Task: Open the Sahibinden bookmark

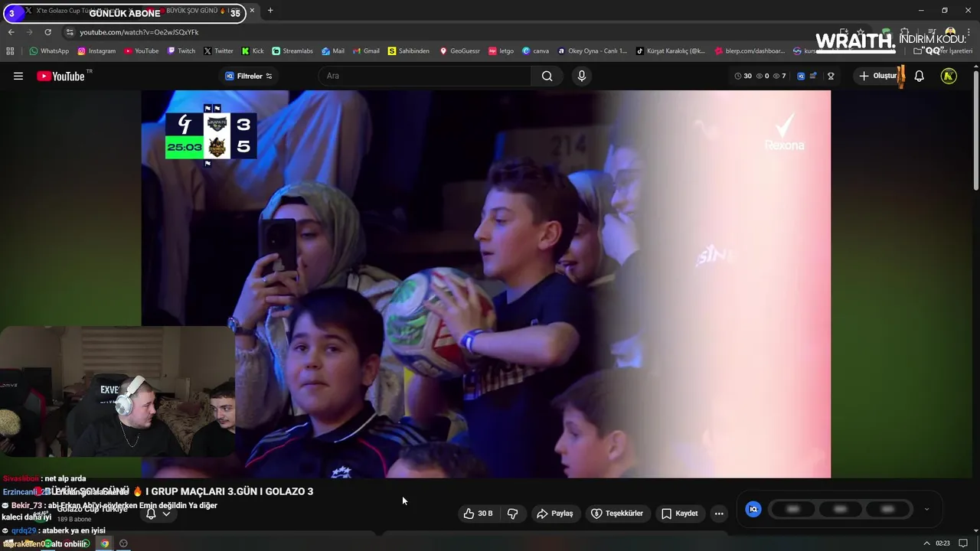Action: click(409, 51)
